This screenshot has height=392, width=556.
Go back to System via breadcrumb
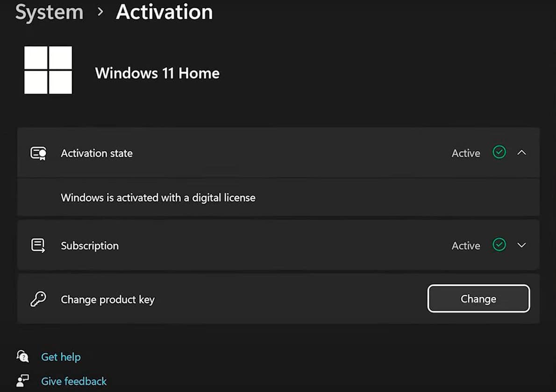point(49,12)
